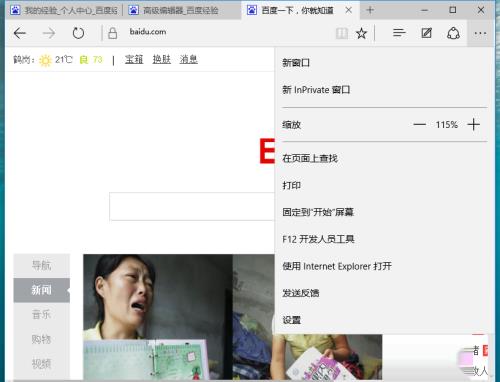This screenshot has height=382, width=500.
Task: Click the 115% zoom value
Action: pos(447,125)
